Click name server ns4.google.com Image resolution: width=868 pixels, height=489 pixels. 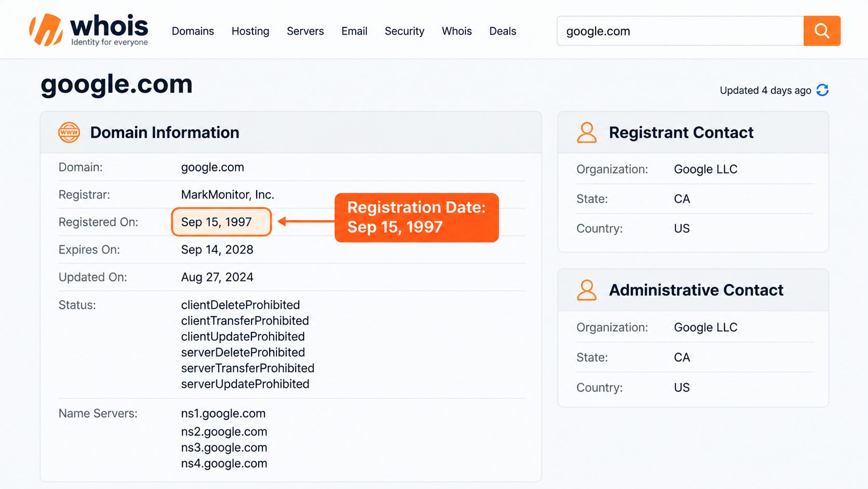click(x=224, y=464)
